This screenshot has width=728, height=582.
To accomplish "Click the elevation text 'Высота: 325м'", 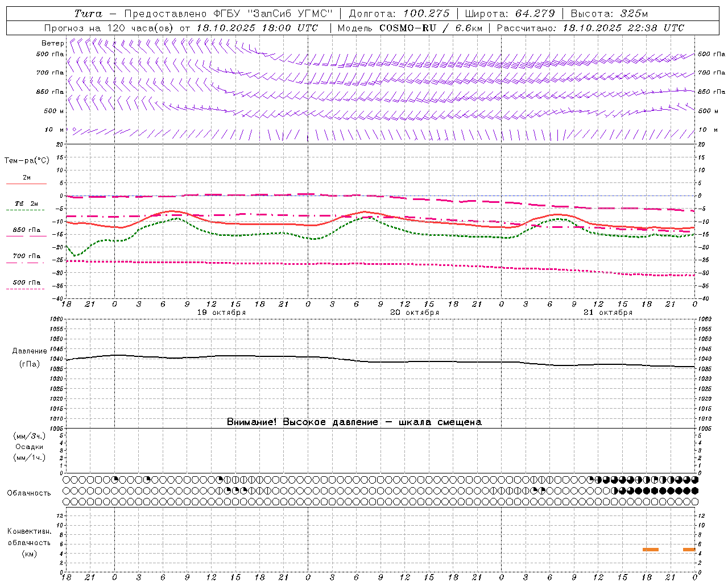I will (609, 14).
